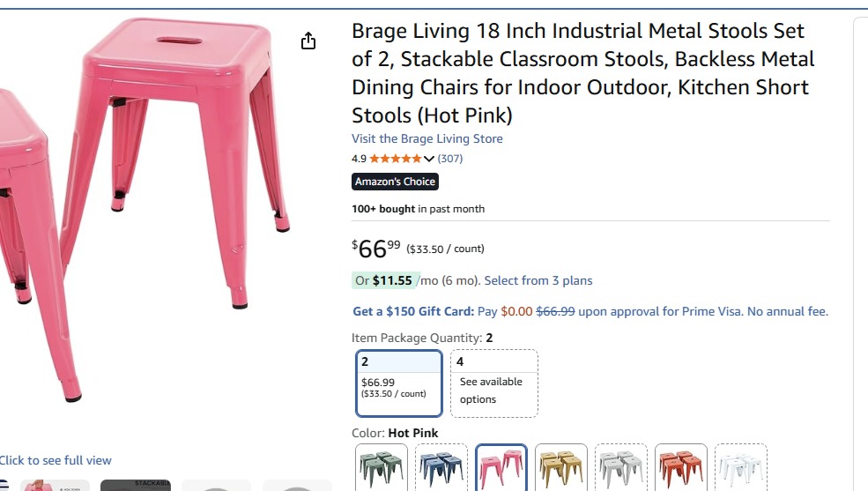Screen dimensions: 868x491
Task: Select the white stools color swatch
Action: pyautogui.click(x=741, y=467)
